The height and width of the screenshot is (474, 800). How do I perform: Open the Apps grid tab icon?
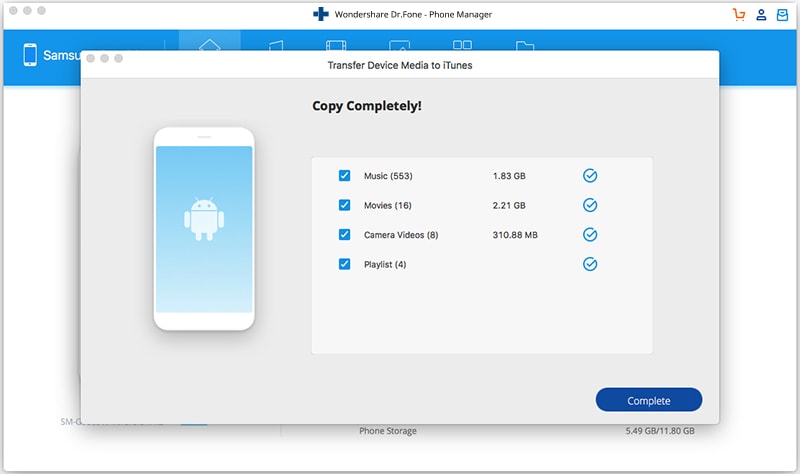point(462,45)
